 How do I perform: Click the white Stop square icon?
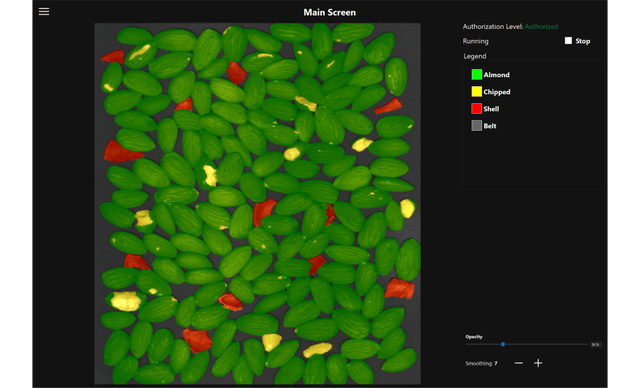coord(568,40)
